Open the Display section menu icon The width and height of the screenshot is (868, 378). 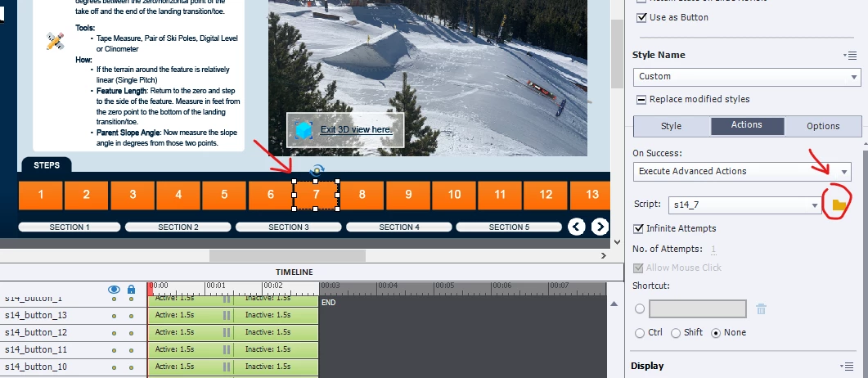point(847,366)
